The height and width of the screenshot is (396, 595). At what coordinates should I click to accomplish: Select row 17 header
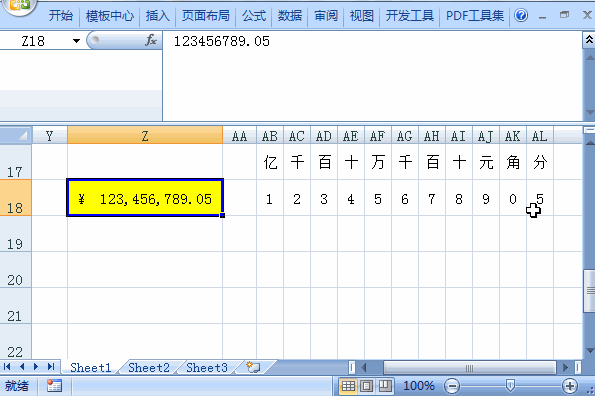click(x=15, y=162)
